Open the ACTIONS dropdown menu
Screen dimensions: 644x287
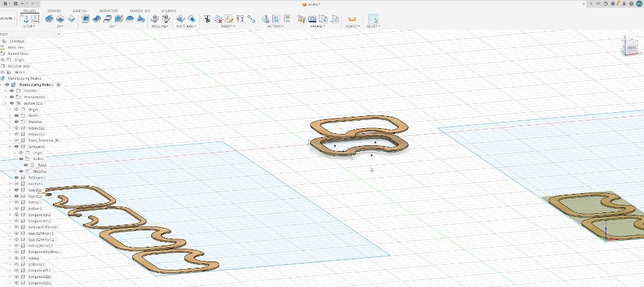point(276,26)
